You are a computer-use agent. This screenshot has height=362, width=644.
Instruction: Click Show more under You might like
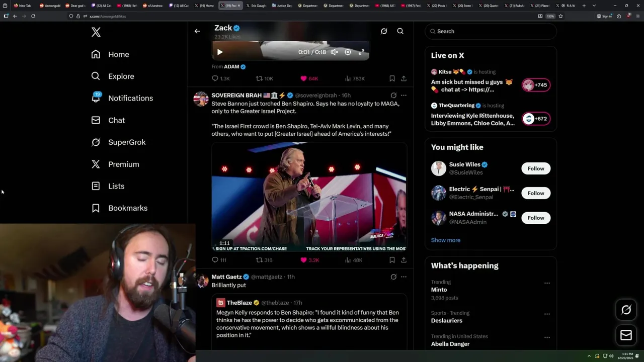(446, 240)
